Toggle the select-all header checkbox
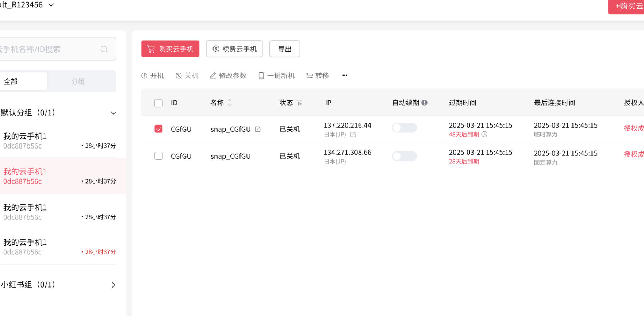 pyautogui.click(x=158, y=103)
